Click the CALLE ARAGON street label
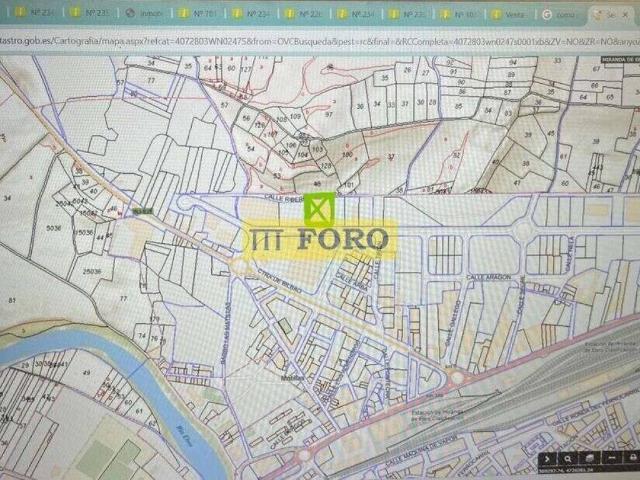Viewport: 640px width, 480px height. pyautogui.click(x=489, y=277)
